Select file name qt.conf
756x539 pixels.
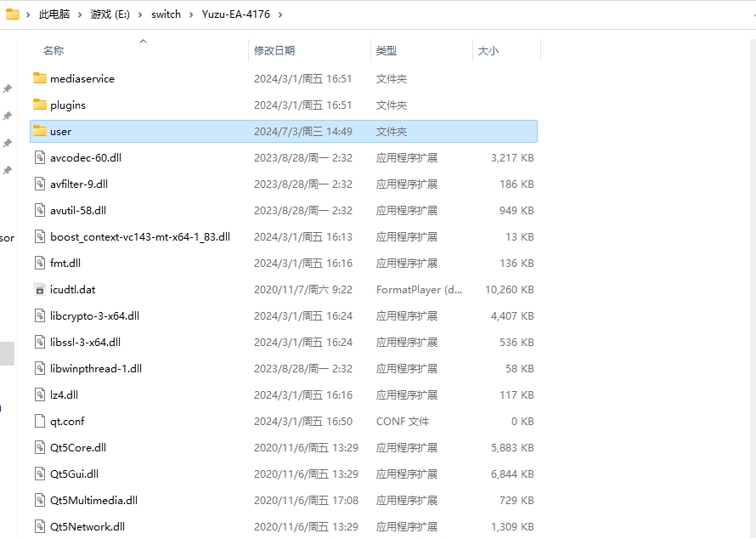tap(67, 422)
